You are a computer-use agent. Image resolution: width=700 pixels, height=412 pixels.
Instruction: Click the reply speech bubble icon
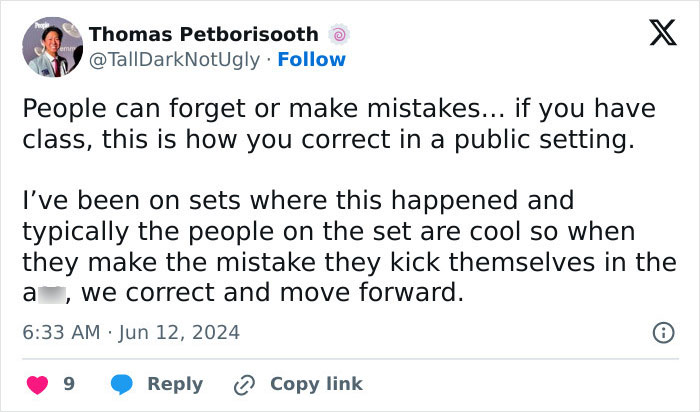click(x=121, y=384)
